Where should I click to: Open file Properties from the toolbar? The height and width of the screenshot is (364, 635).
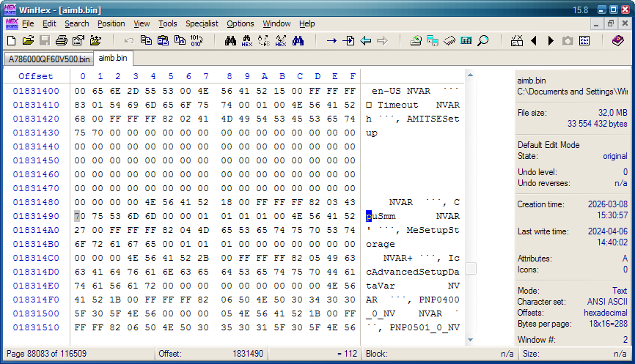[x=78, y=40]
